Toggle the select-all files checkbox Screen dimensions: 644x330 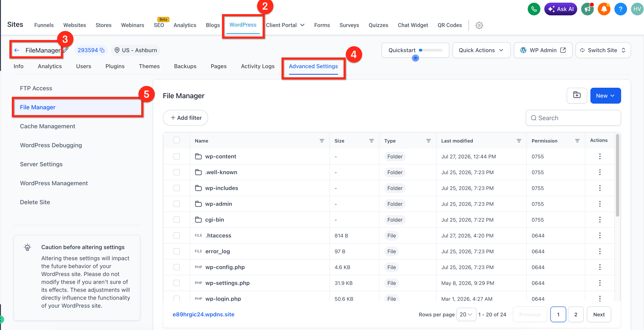coord(176,140)
